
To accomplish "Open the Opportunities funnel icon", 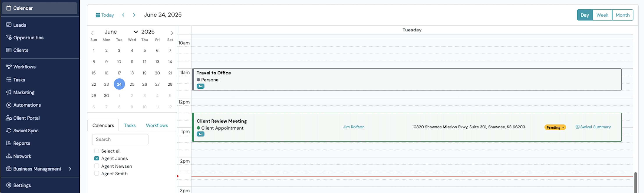I will point(9,38).
